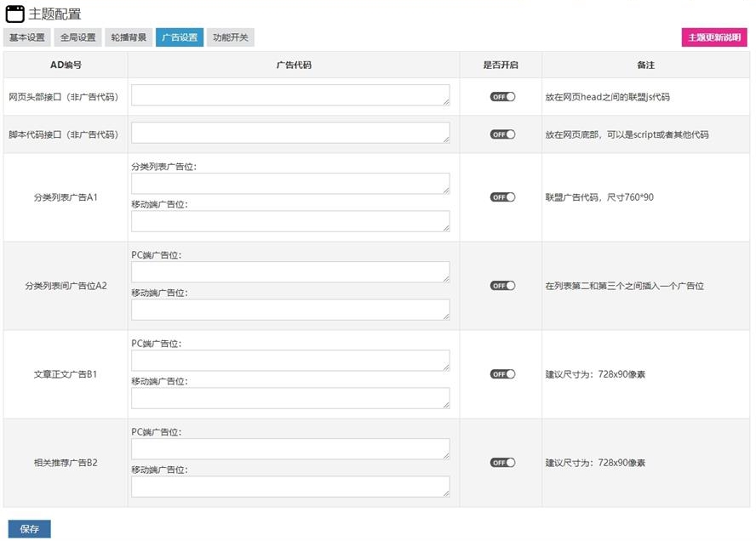Open the 全局设置 tab
Image resolution: width=756 pixels, height=541 pixels.
coord(78,37)
